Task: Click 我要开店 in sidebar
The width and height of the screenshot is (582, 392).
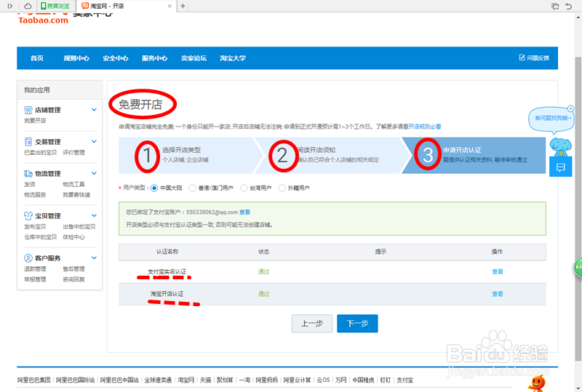Action: click(x=35, y=121)
